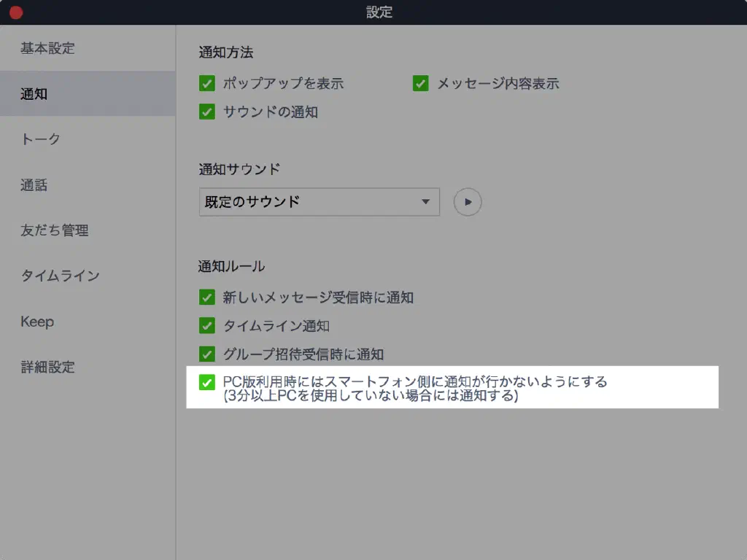747x560 pixels.
Task: Select 通知 sidebar item
Action: (x=34, y=94)
